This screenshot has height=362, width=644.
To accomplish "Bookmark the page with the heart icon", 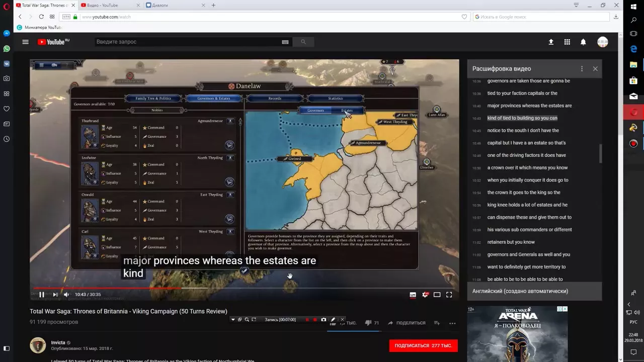I will (x=464, y=17).
